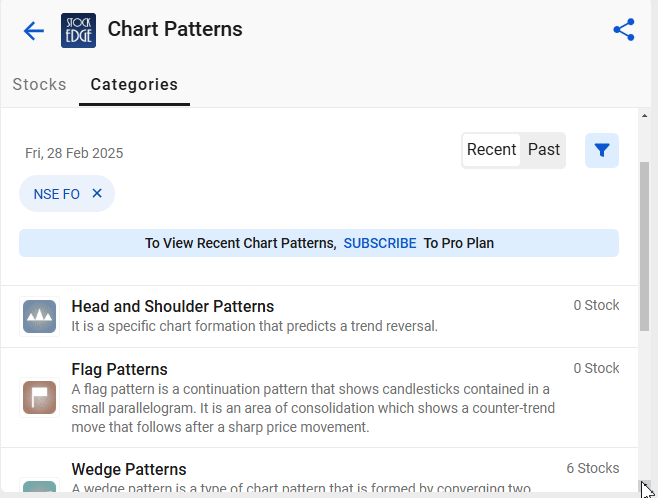Click the StockEdge logo icon
The image size is (658, 498).
(x=78, y=30)
